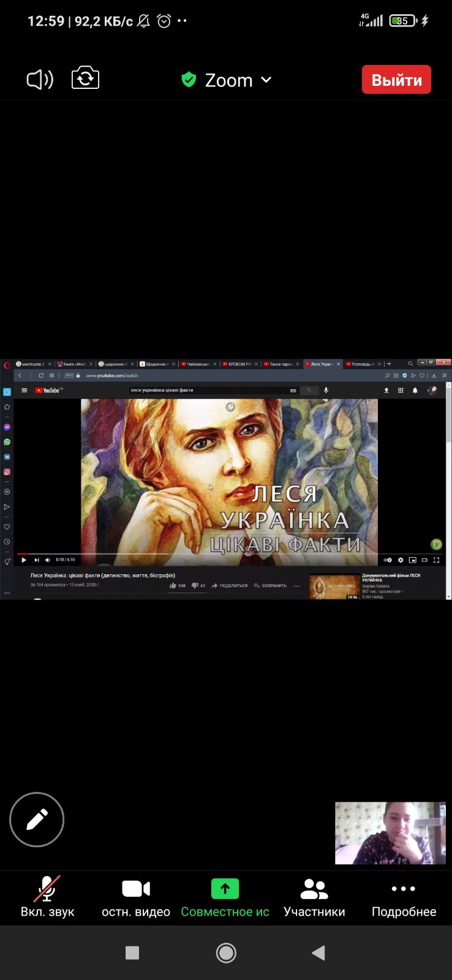
Task: Switch camera with the flip camera icon
Action: (x=85, y=78)
